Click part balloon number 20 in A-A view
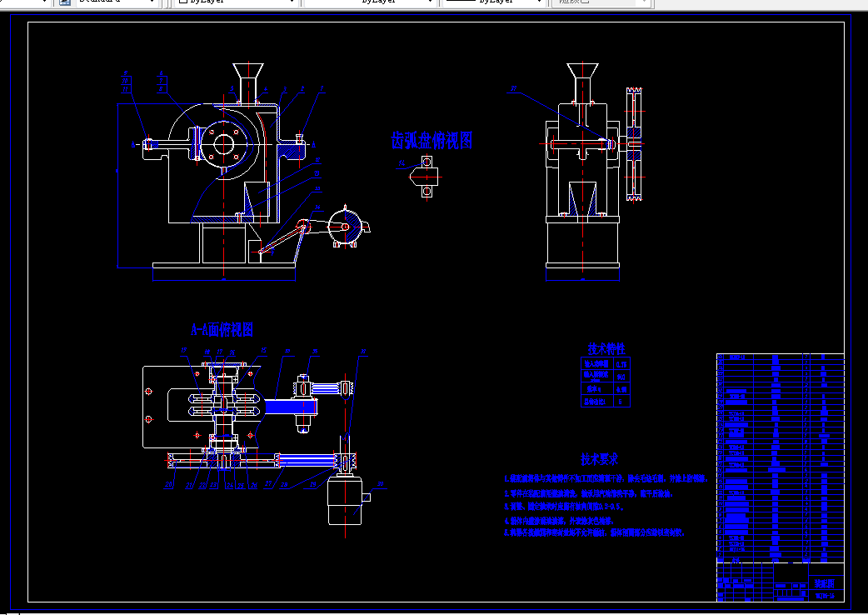The height and width of the screenshot is (615, 868). tap(168, 484)
